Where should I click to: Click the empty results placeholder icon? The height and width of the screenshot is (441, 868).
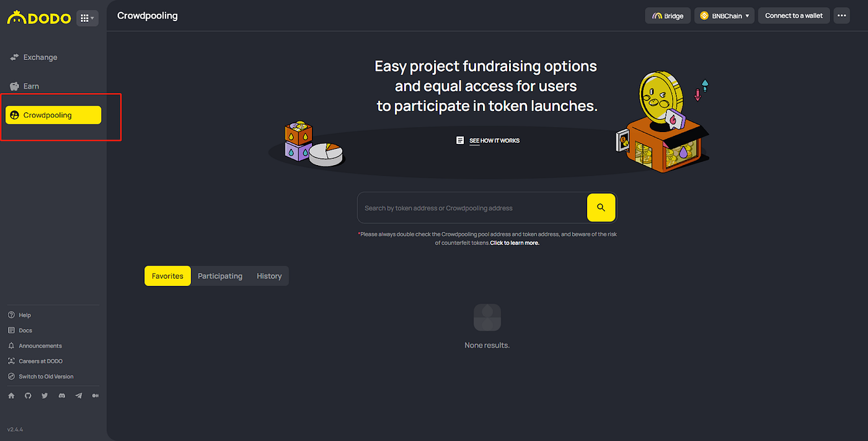point(487,318)
